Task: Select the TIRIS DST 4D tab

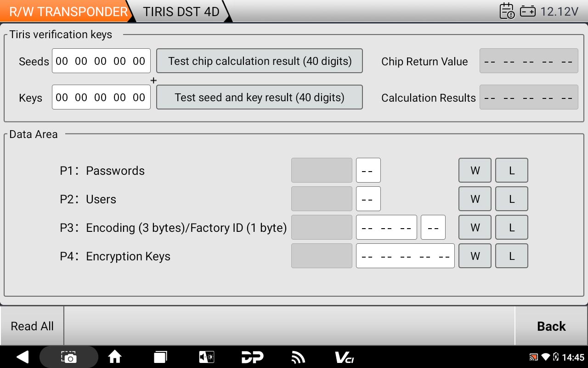Action: coord(181,11)
